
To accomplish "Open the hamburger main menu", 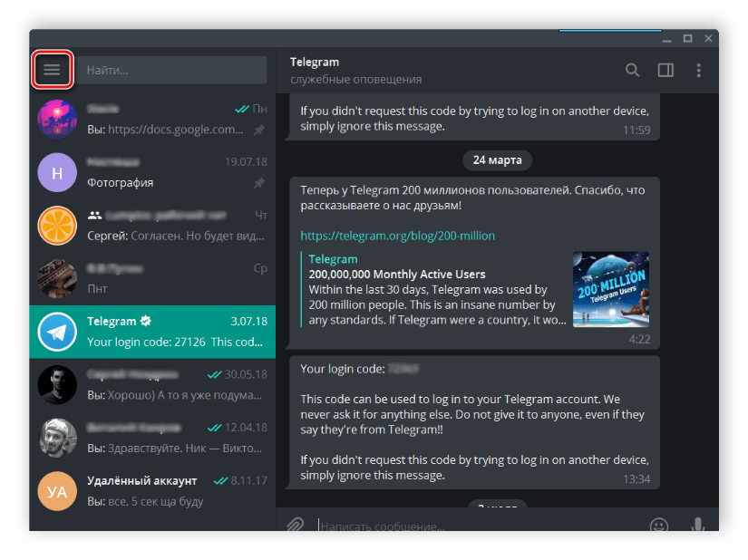I will (52, 70).
